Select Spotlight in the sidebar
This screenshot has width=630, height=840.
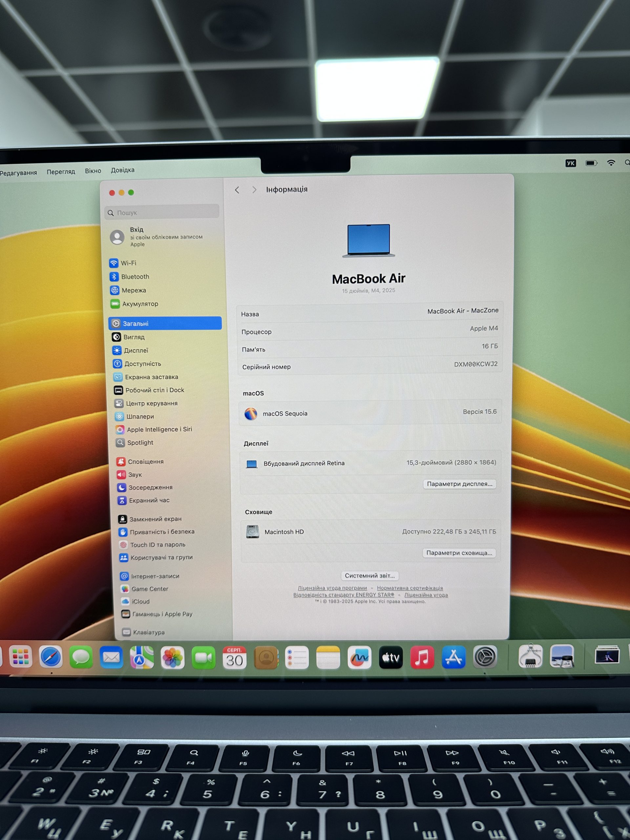(x=135, y=442)
